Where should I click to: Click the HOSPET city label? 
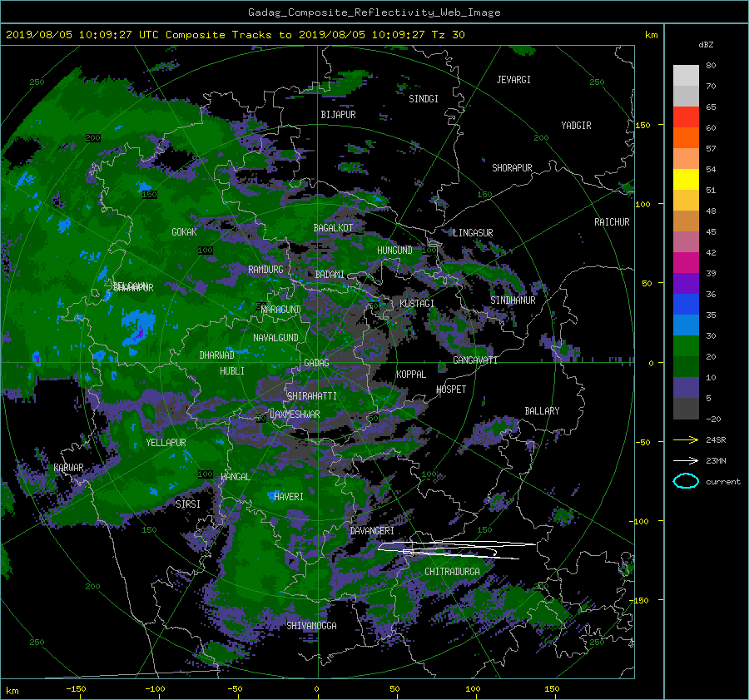tap(451, 390)
